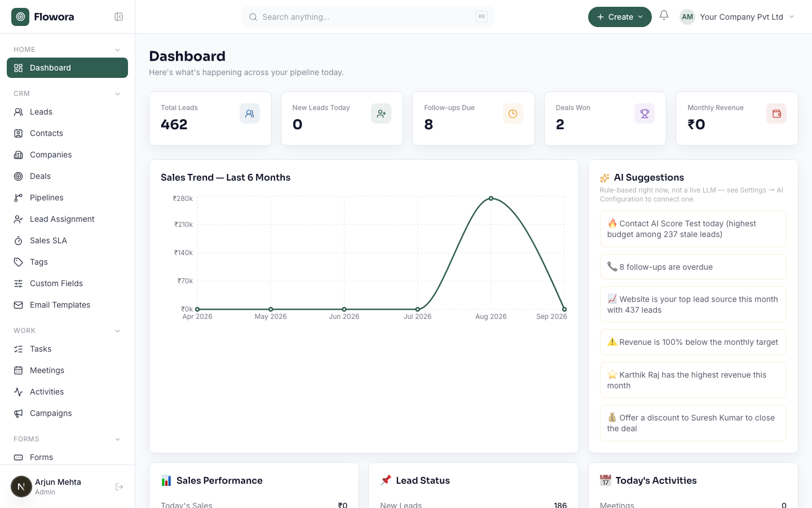Click Follow-ups Due value 8
Image resolution: width=812 pixels, height=508 pixels.
coord(429,125)
